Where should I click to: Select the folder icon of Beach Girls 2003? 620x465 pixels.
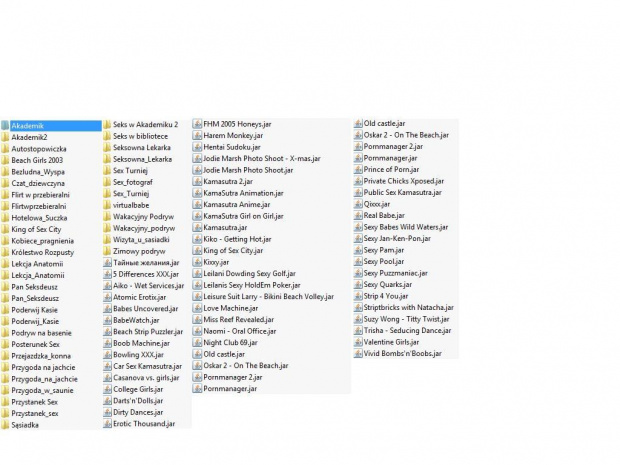coord(5,160)
